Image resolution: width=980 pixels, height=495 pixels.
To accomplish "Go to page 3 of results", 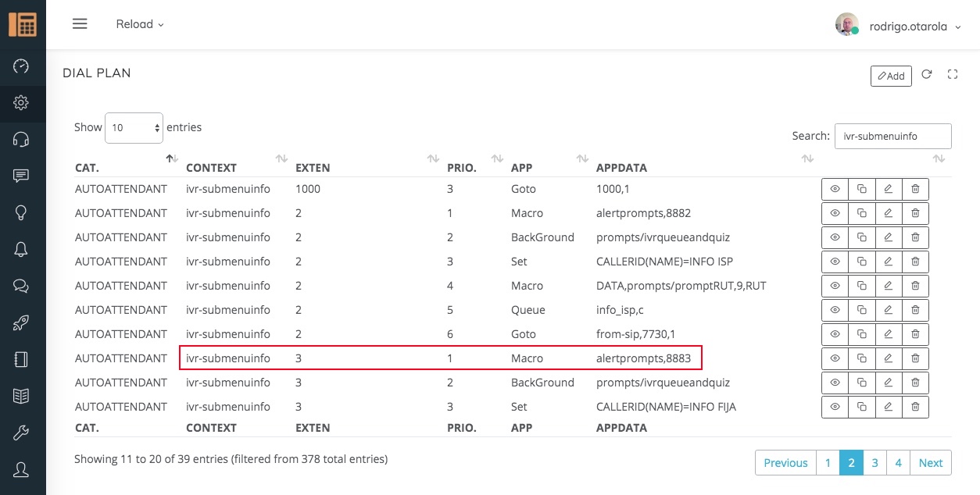I will 874,463.
